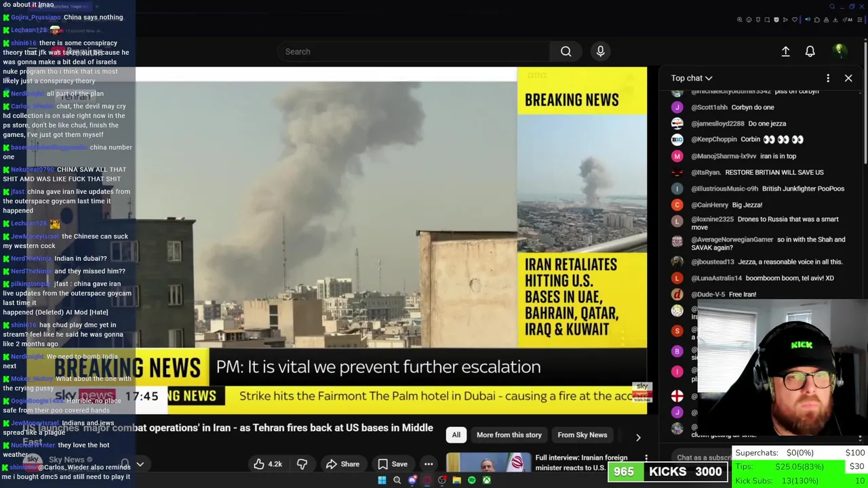Click the browser title-bar search icon
The height and width of the screenshot is (488, 868).
coord(832,7)
